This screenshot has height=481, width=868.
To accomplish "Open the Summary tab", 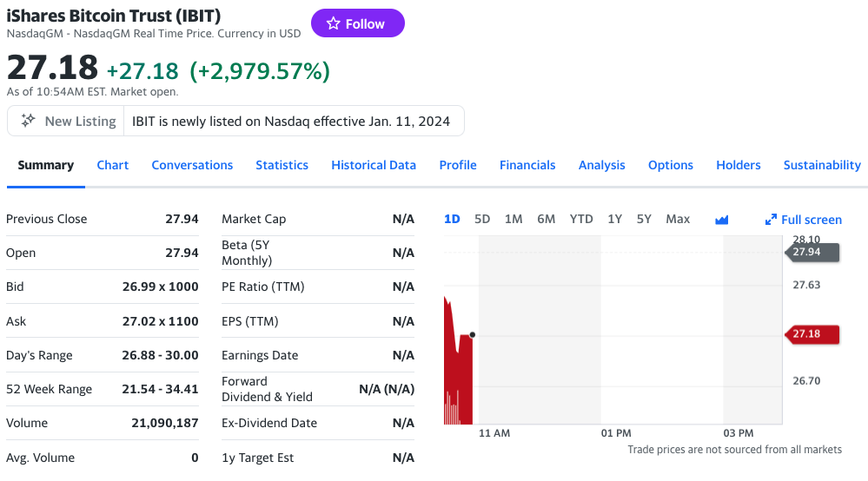I will (x=46, y=165).
